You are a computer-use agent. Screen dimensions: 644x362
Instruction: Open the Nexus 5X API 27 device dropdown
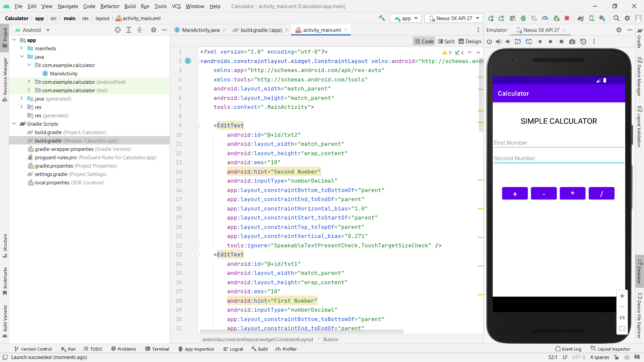click(454, 18)
